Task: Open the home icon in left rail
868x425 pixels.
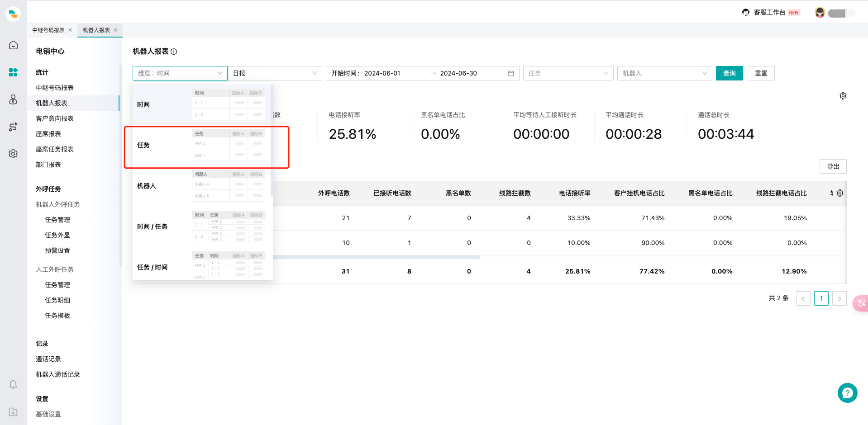Action: coord(13,45)
